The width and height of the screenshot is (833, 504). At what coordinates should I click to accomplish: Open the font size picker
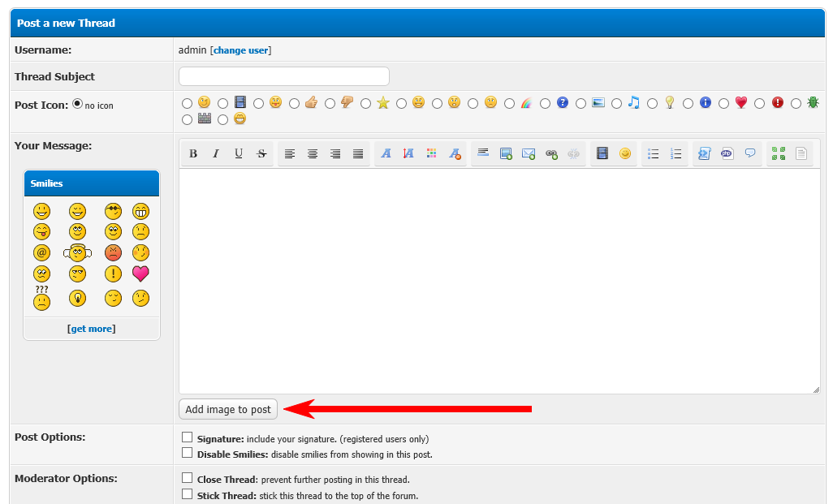(409, 153)
